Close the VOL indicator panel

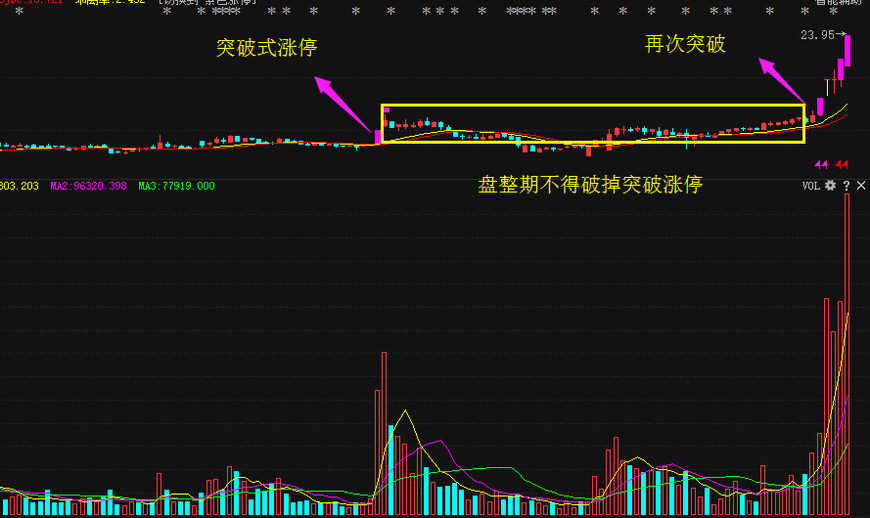(861, 186)
